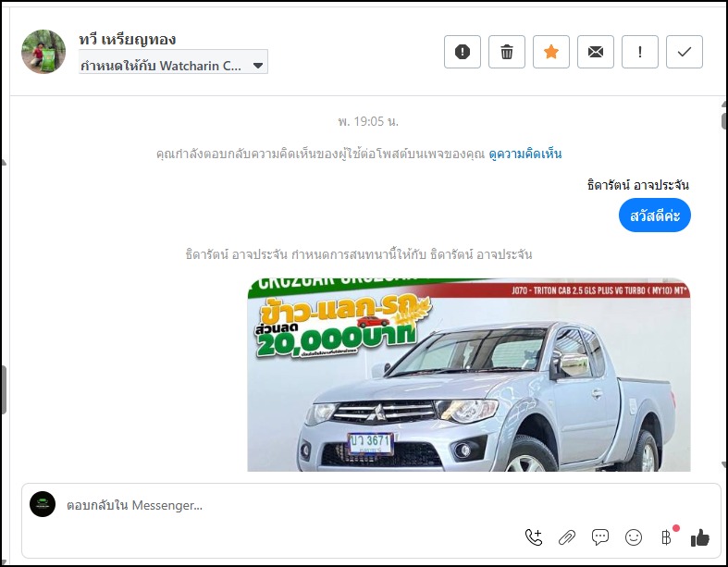Open the Triton pickup truck image
728x567 pixels.
(x=469, y=375)
